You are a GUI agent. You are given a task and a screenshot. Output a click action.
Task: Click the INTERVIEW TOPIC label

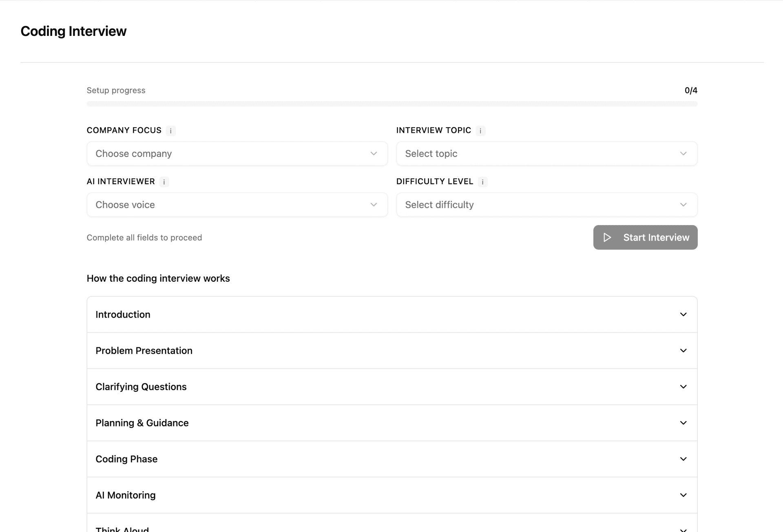click(434, 130)
